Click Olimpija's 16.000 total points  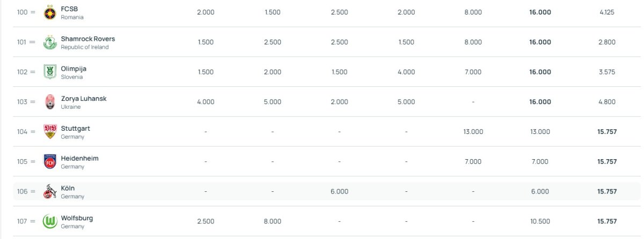coord(540,72)
